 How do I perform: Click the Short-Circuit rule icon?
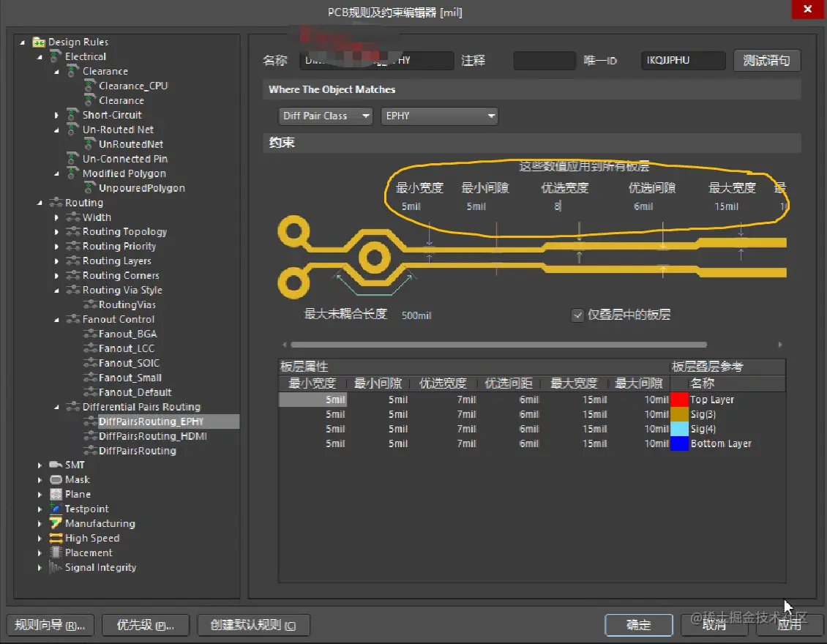click(x=72, y=114)
